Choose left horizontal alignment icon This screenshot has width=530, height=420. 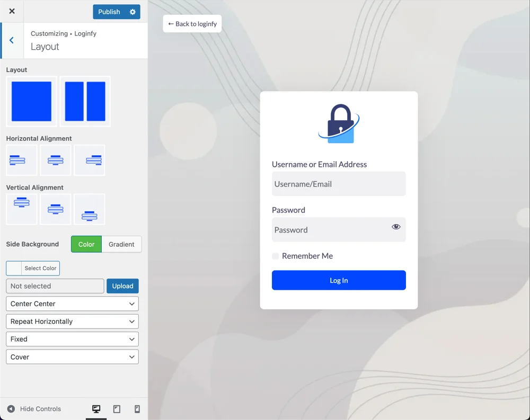pos(22,160)
